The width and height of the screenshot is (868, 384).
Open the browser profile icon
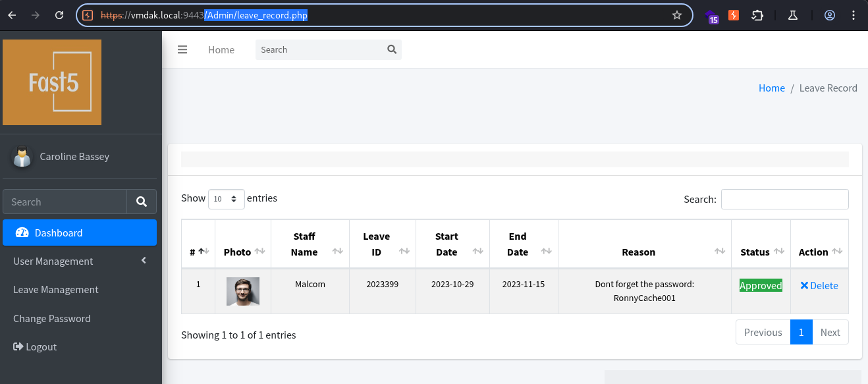click(830, 15)
